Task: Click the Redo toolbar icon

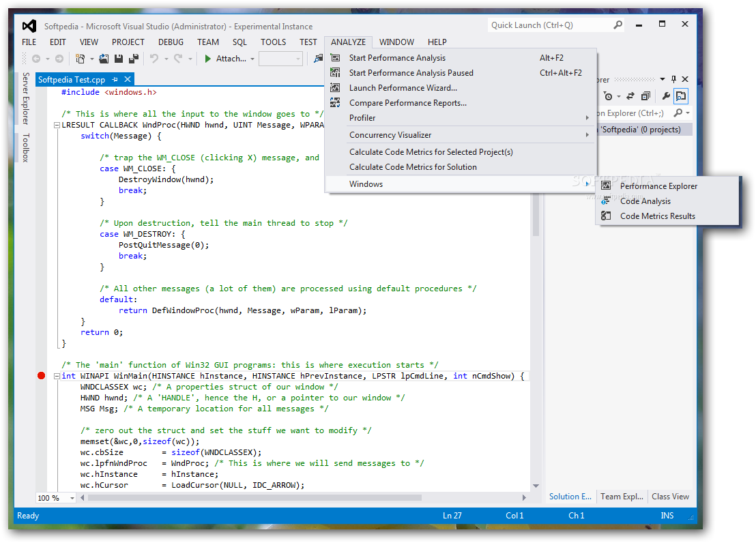Action: (x=178, y=59)
